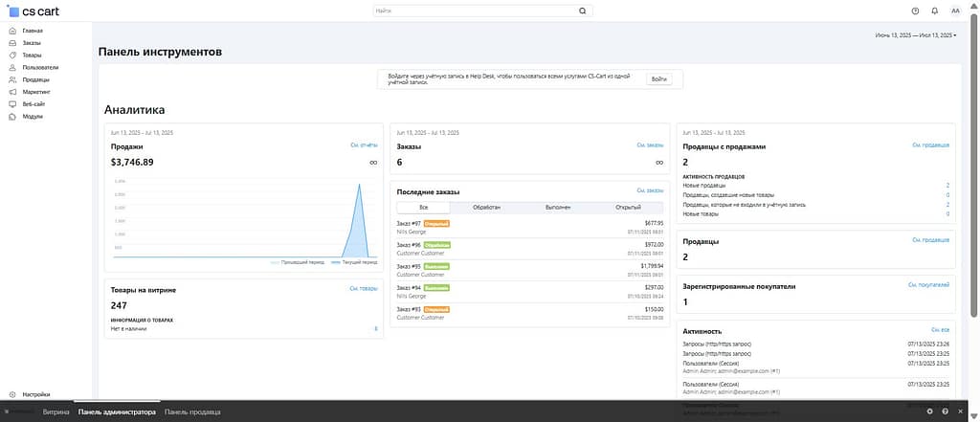Open the notifications bell
980x422 pixels.
tap(934, 11)
